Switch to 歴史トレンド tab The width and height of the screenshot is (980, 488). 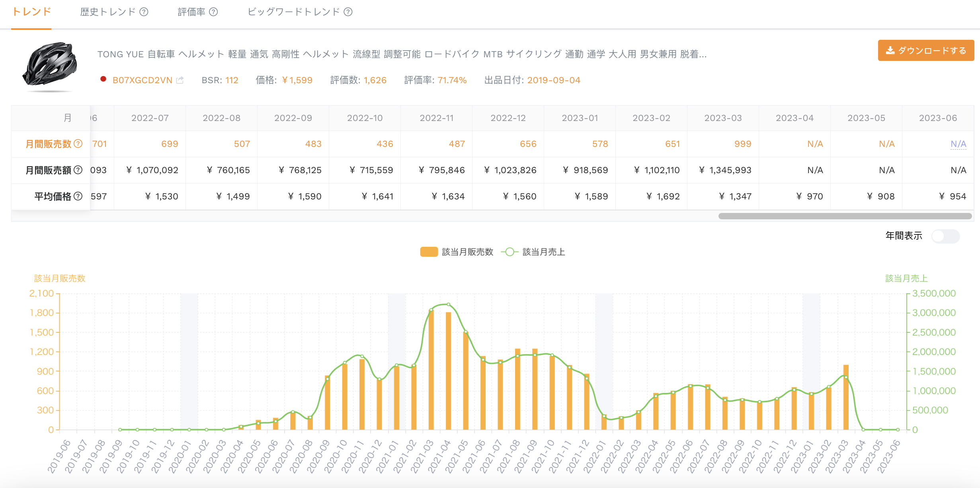click(x=108, y=12)
